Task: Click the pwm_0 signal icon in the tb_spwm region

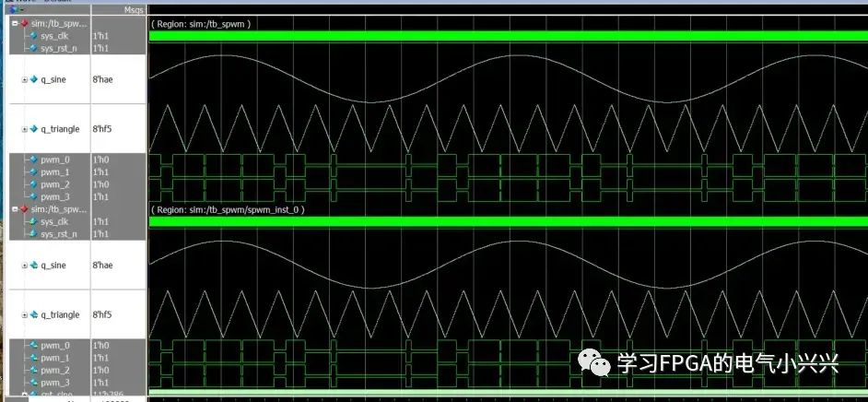Action: [x=34, y=160]
